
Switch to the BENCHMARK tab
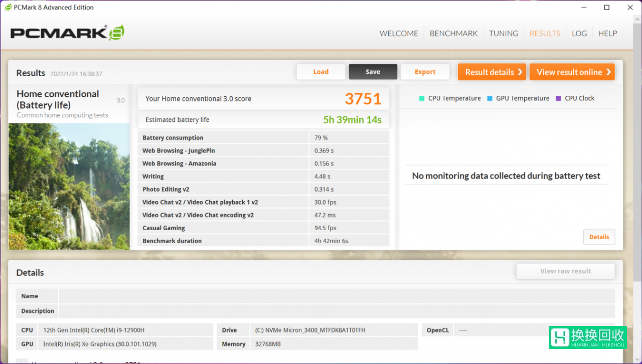(x=453, y=33)
